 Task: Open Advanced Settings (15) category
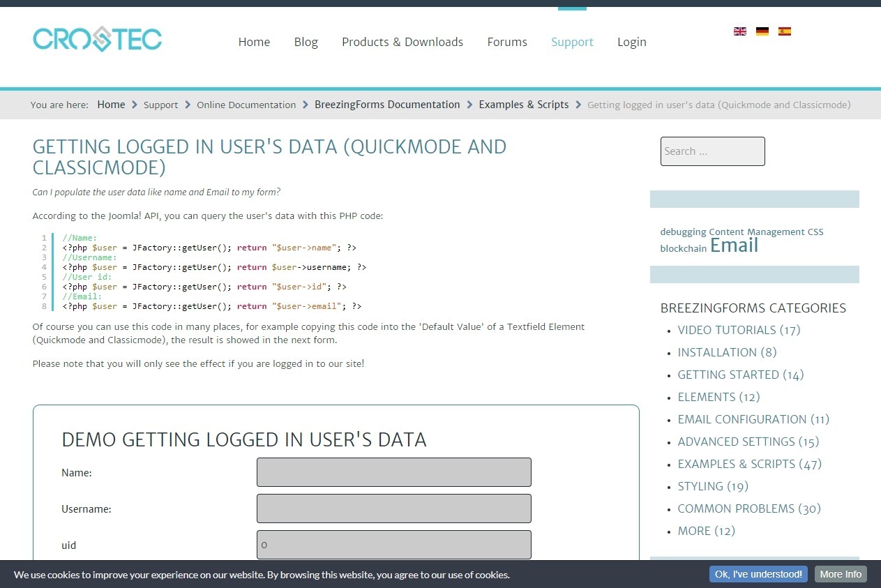(748, 442)
